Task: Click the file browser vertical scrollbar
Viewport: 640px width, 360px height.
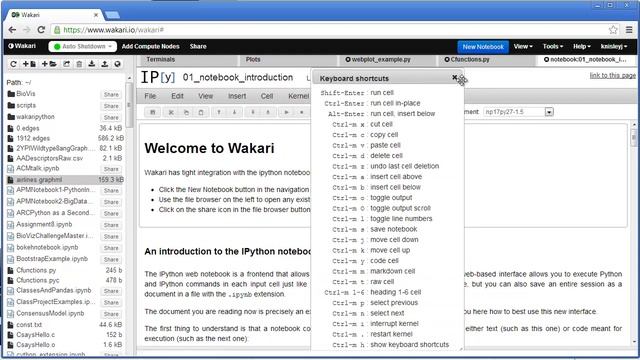Action: click(129, 105)
